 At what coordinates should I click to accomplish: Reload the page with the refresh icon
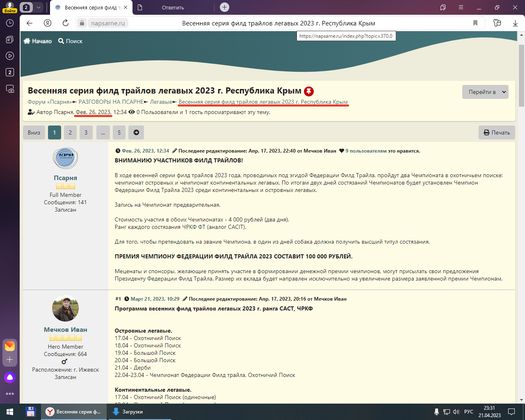coord(65,23)
